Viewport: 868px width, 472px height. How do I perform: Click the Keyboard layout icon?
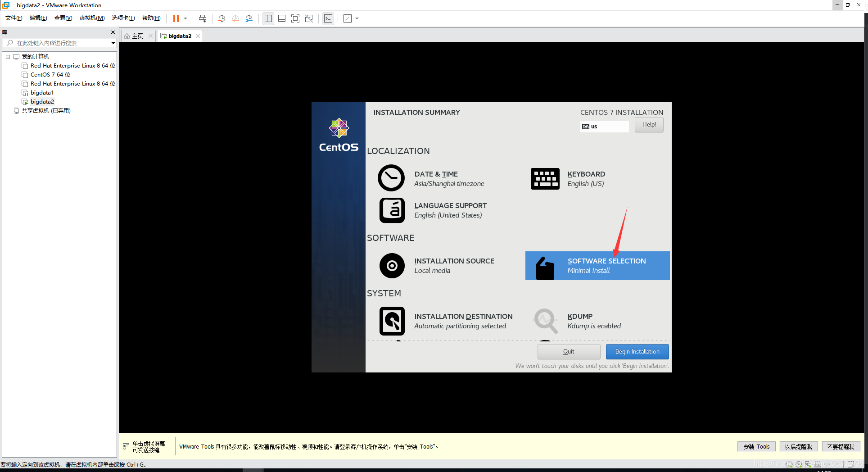[545, 179]
